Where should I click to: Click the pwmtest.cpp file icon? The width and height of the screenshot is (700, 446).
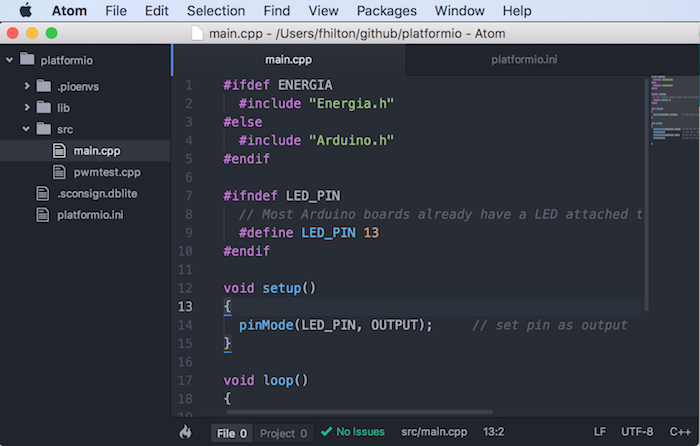(59, 172)
